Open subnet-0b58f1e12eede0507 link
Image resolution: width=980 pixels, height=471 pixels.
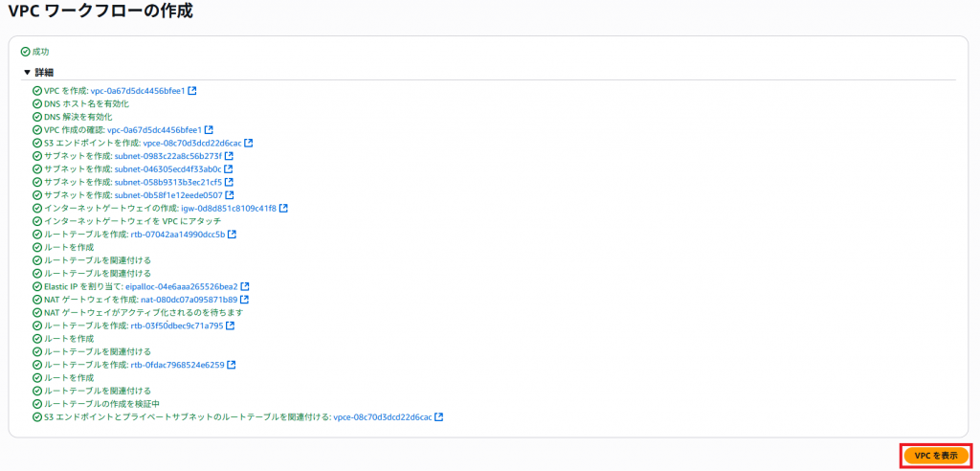tap(168, 195)
